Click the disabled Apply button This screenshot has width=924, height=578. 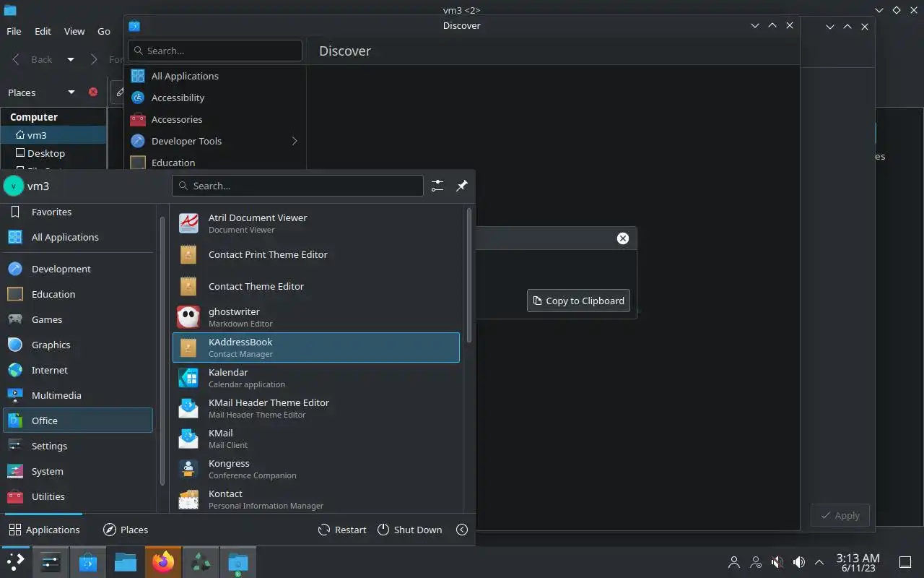(840, 515)
